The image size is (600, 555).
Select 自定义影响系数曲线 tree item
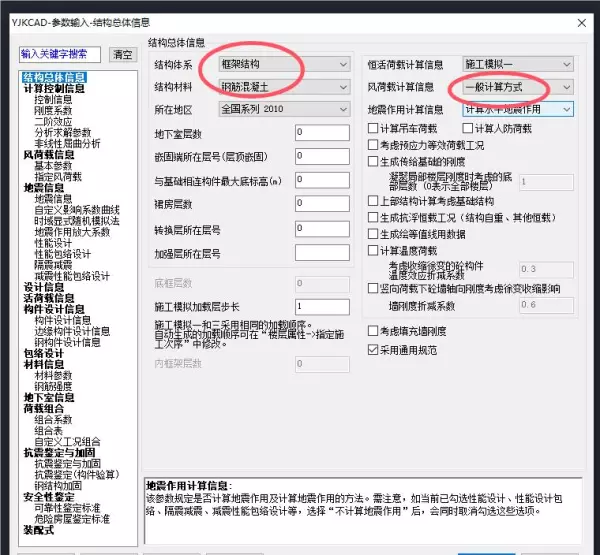77,210
